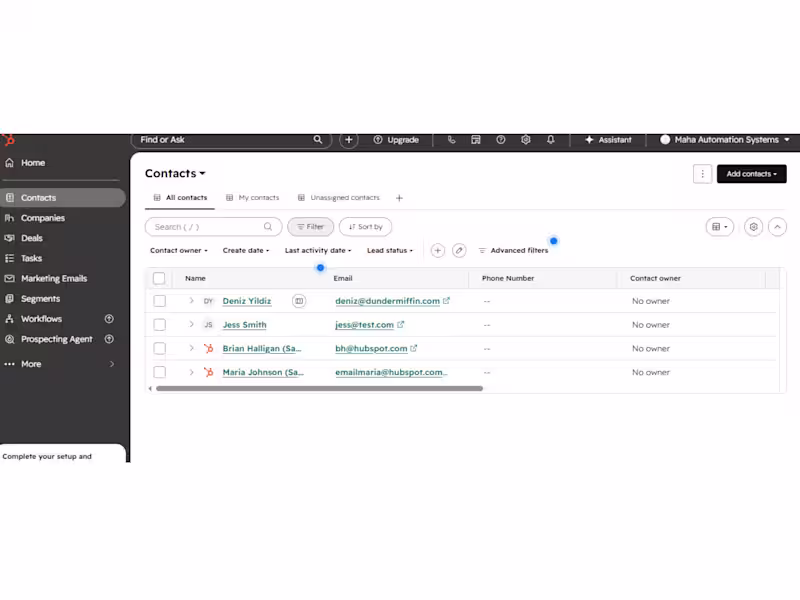Open the notifications bell

pyautogui.click(x=551, y=139)
